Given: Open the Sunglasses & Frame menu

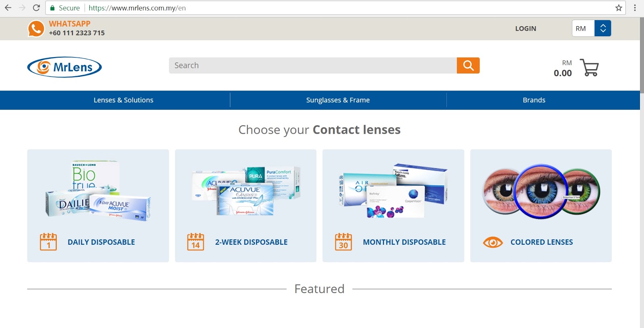Looking at the screenshot, I should click(338, 100).
